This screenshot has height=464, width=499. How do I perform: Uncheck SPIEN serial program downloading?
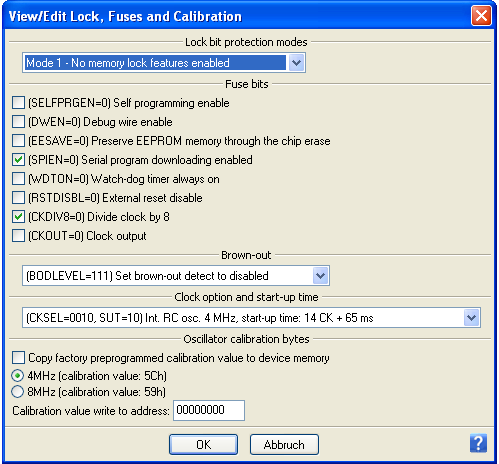18,160
